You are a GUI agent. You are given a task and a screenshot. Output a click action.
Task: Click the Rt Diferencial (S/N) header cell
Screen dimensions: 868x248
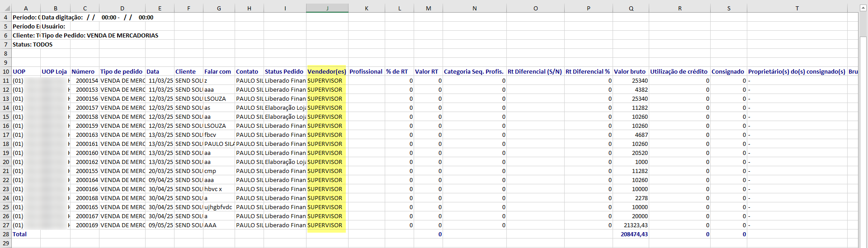[x=535, y=71]
